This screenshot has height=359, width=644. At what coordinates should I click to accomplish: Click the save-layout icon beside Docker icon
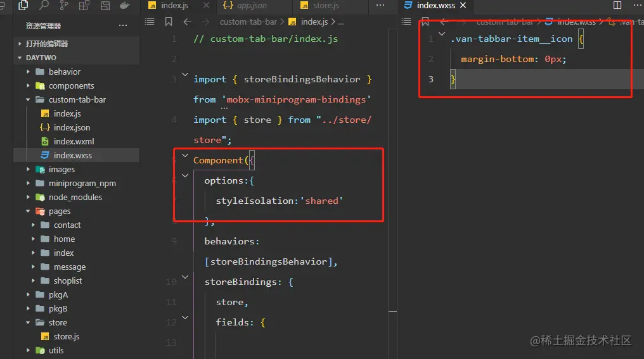click(105, 5)
